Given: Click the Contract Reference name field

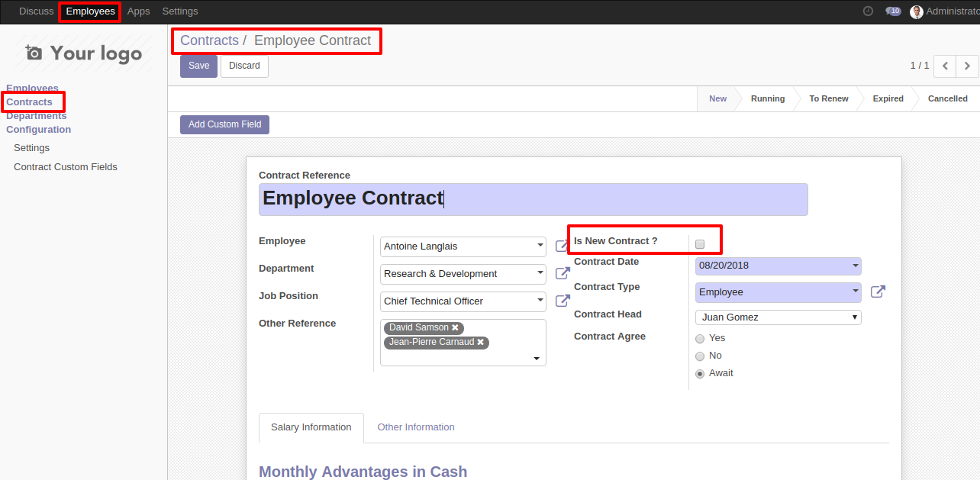Looking at the screenshot, I should (533, 199).
